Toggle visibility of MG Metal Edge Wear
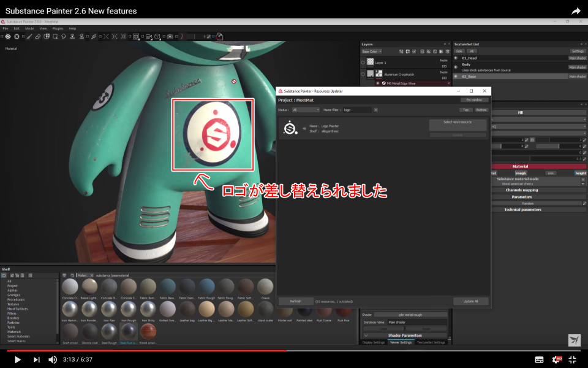Image resolution: width=588 pixels, height=368 pixels. 378,83
